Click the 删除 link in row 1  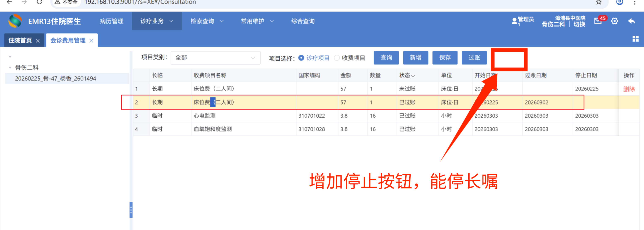coord(629,89)
